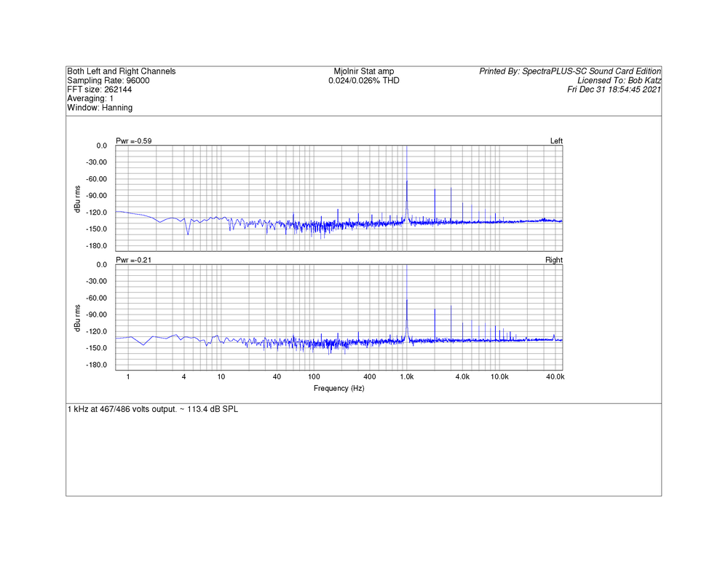Image resolution: width=728 pixels, height=562 pixels.
Task: Click the 'Averaging: 1' text
Action: tap(90, 98)
